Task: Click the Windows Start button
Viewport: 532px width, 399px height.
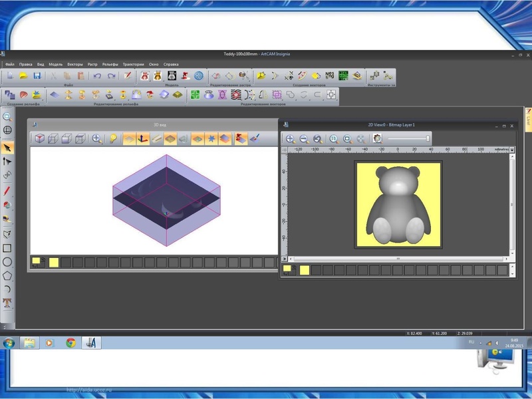Action: click(x=9, y=343)
